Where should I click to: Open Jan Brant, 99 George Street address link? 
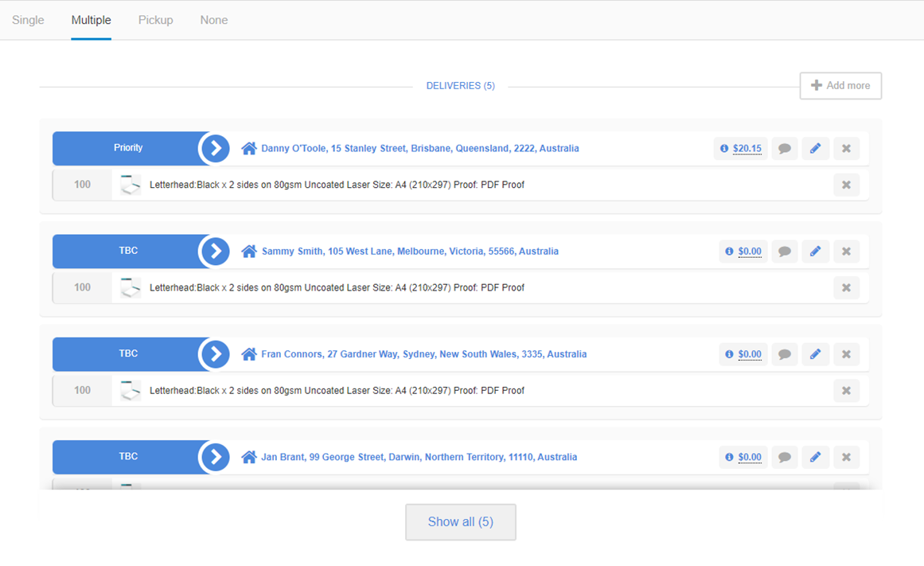(x=419, y=457)
